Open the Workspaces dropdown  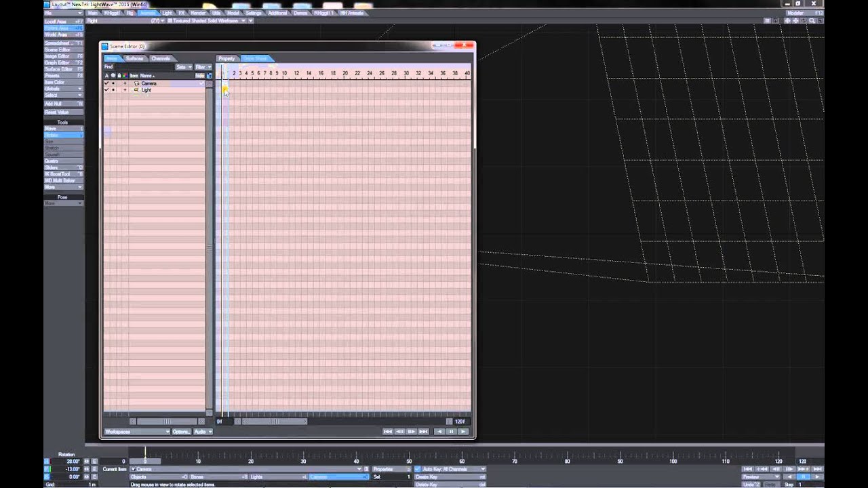coord(136,432)
